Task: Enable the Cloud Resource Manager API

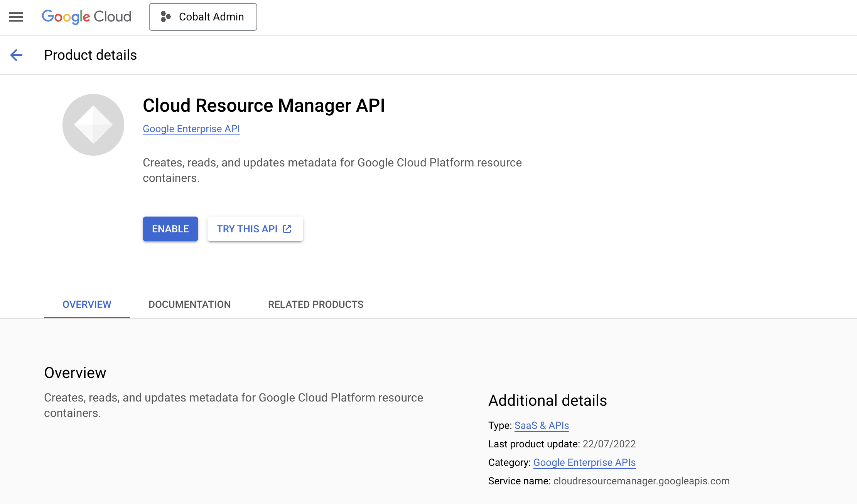Action: click(x=170, y=228)
